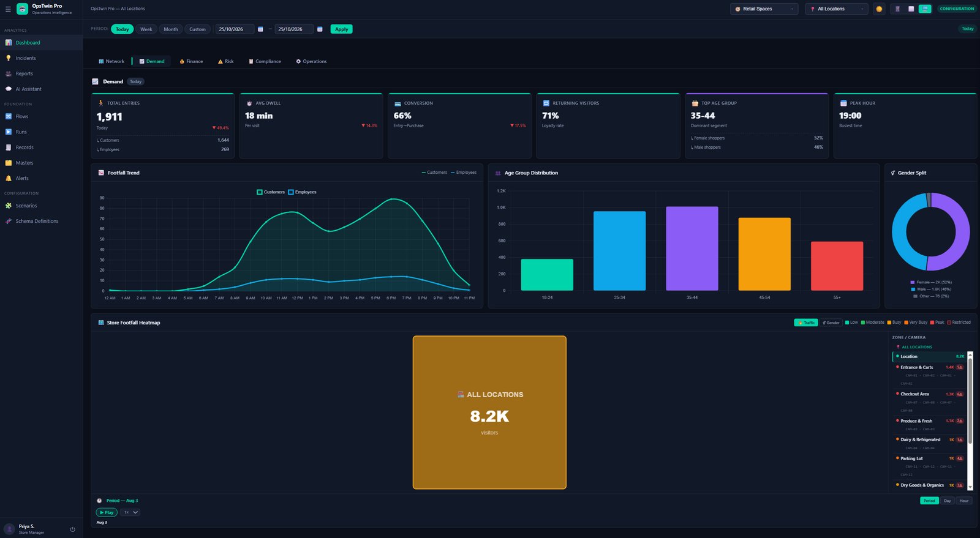
Task: Set period to Month
Action: [171, 29]
